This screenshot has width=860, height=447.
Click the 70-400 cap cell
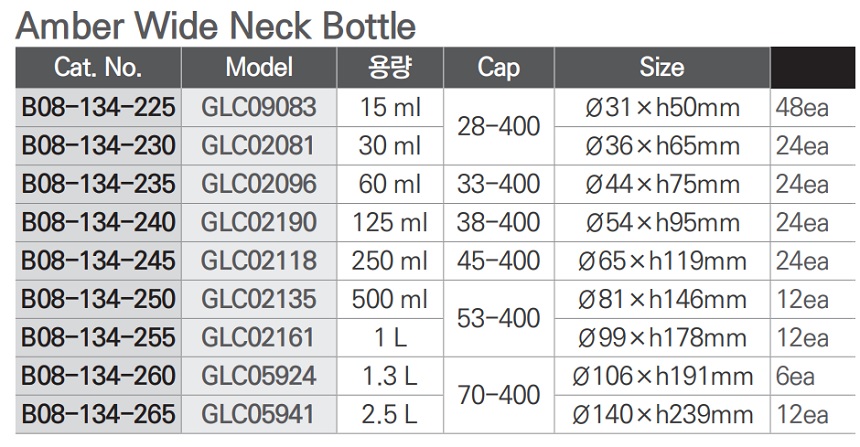click(x=498, y=395)
